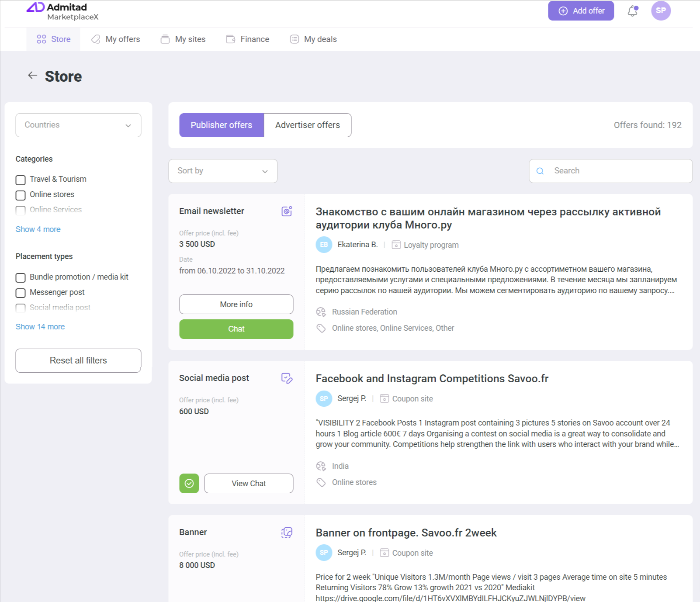The height and width of the screenshot is (602, 700).
Task: Open the SP user avatar menu
Action: tap(661, 10)
